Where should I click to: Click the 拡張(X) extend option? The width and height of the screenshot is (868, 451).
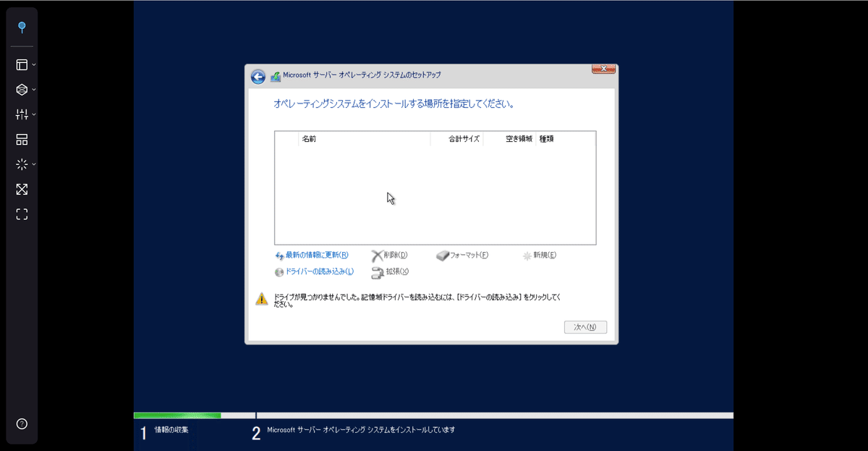click(x=390, y=272)
